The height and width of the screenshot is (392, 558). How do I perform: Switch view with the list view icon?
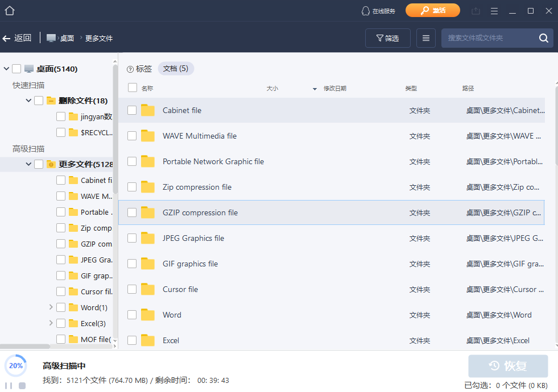pos(426,38)
